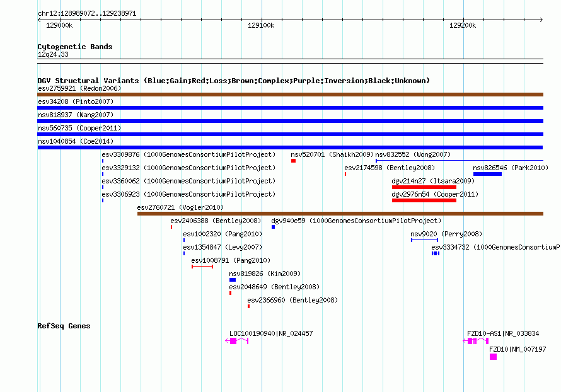
Task: Click the esv1354847 (Levy2007) label
Action: (x=223, y=247)
